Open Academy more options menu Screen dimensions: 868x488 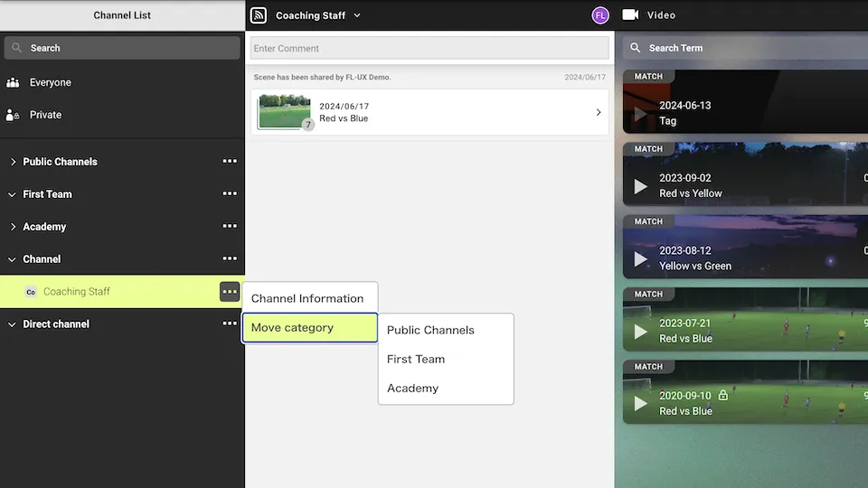[x=230, y=226]
